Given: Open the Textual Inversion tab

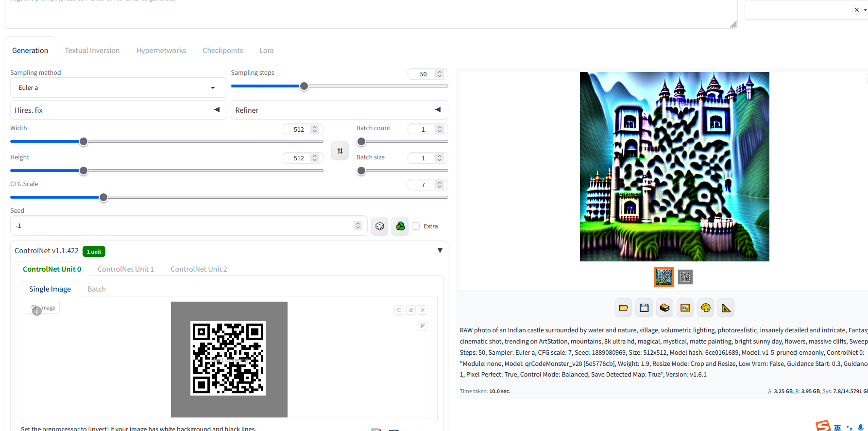Looking at the screenshot, I should point(92,51).
